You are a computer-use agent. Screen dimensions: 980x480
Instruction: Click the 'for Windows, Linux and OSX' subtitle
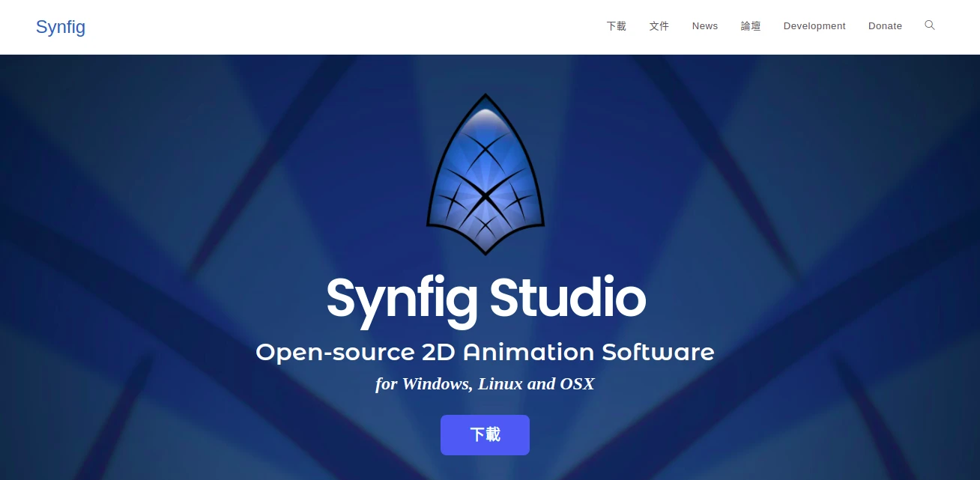[x=485, y=383]
